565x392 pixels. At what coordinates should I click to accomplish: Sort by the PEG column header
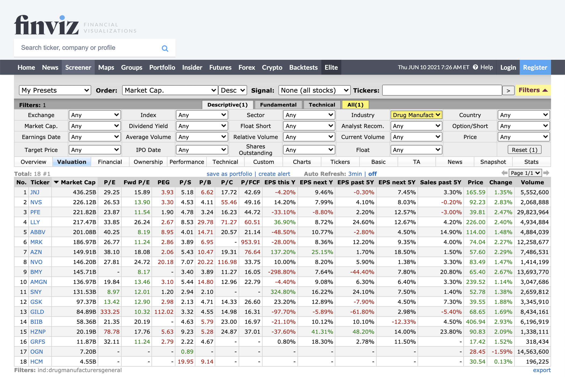coord(163,182)
